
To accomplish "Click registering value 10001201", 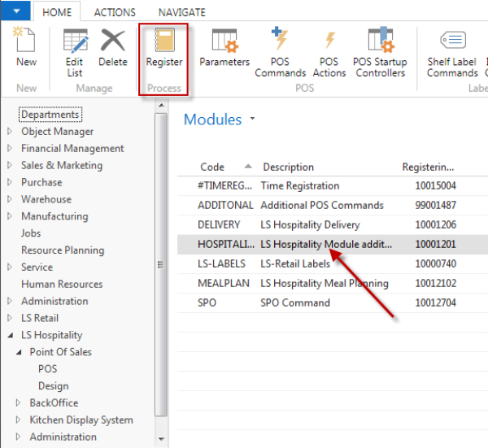I will click(x=435, y=244).
